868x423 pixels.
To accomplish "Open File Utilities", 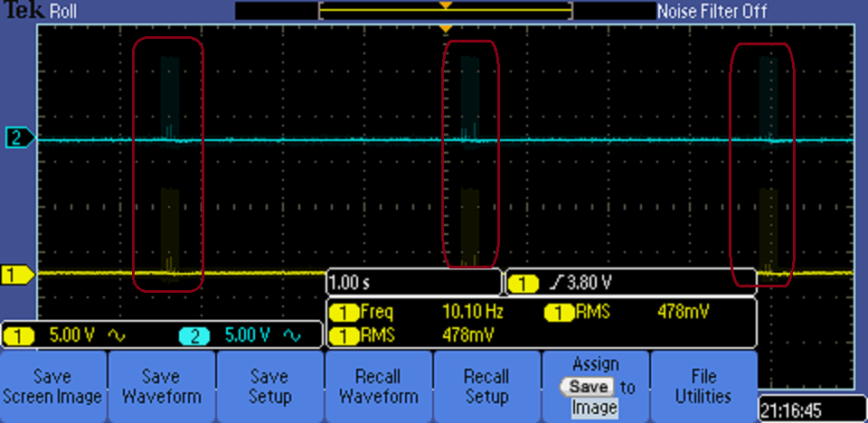I will click(703, 386).
